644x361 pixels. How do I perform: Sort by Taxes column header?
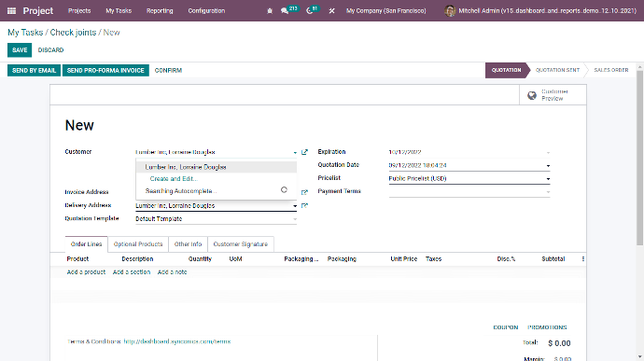[433, 258]
